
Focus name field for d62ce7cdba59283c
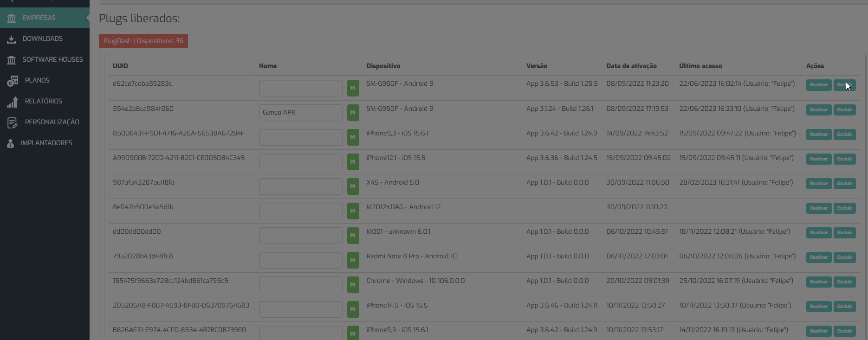coord(301,88)
